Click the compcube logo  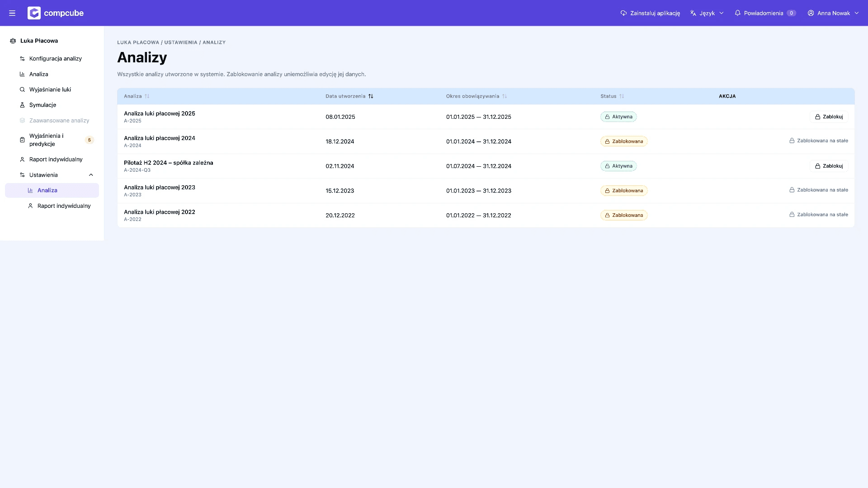[x=56, y=13]
